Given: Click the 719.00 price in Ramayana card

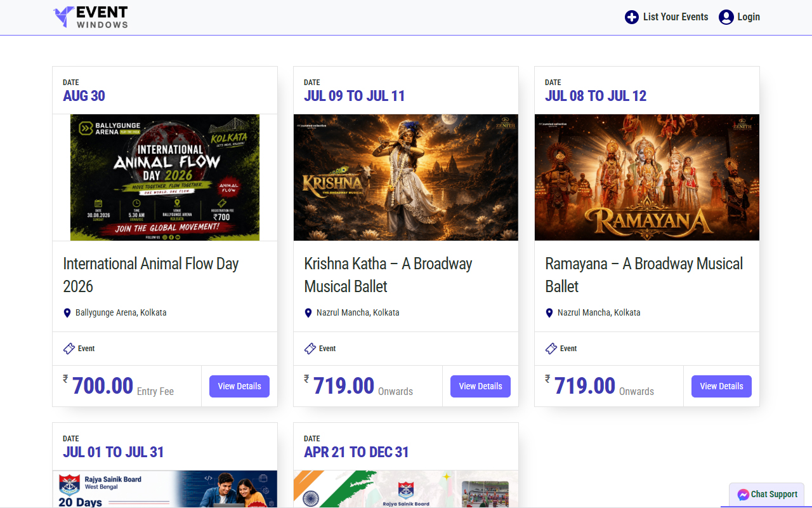Looking at the screenshot, I should click(x=585, y=386).
